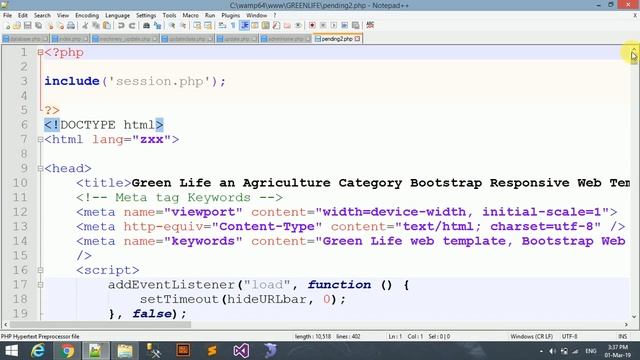This screenshot has width=640, height=360.
Task: Open Sublime Text from taskbar
Action: coord(212,351)
